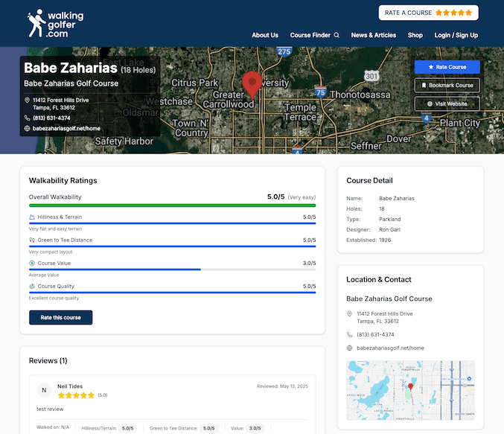Open babezahariasgolf.net/home link in hero panel

66,129
